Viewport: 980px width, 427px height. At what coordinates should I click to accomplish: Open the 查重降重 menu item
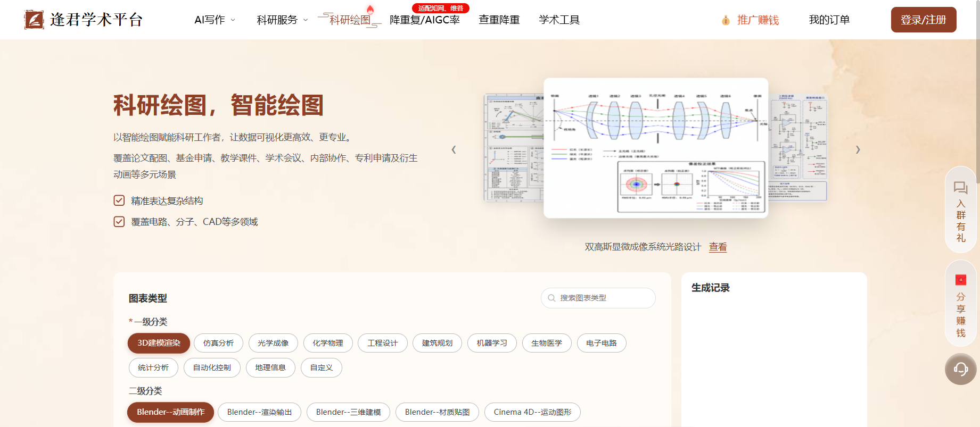click(499, 20)
